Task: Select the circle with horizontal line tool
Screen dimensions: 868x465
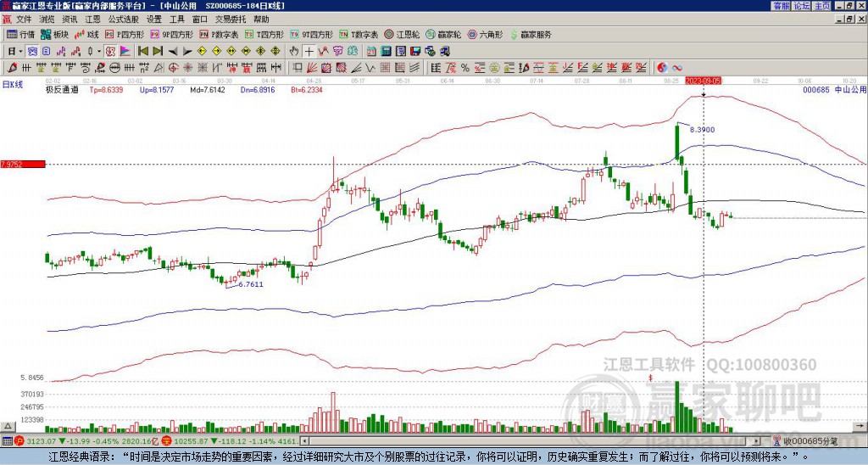Action: coord(114,68)
